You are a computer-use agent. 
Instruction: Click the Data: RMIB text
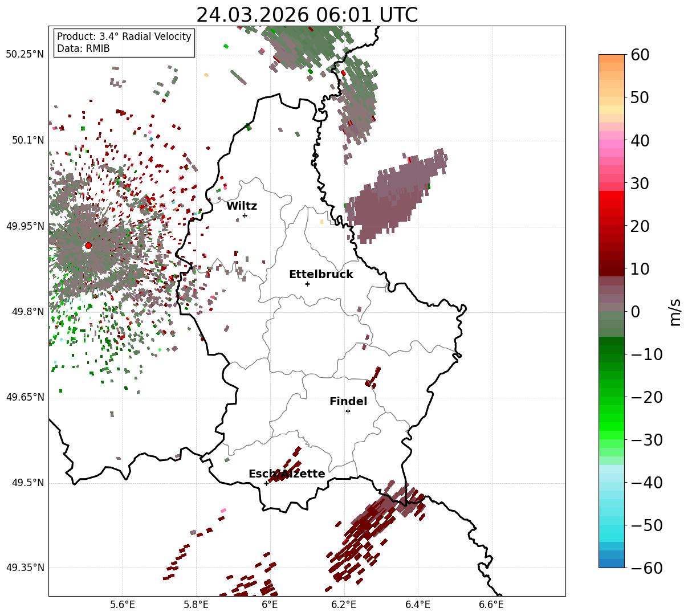click(x=83, y=49)
